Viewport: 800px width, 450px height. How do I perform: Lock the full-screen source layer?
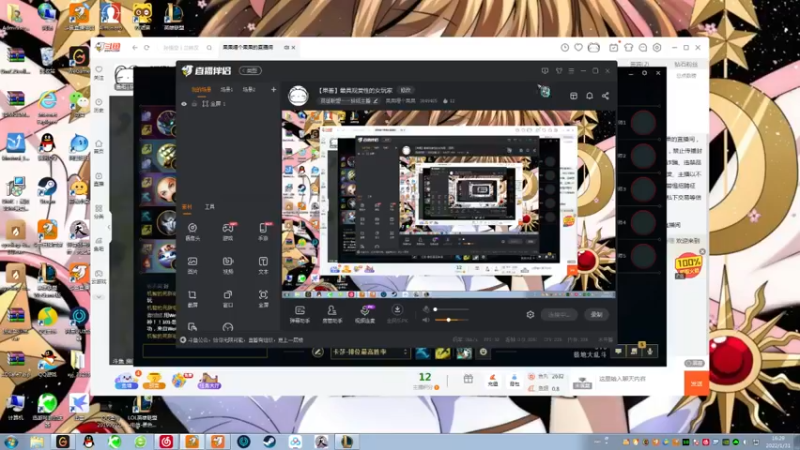click(194, 104)
